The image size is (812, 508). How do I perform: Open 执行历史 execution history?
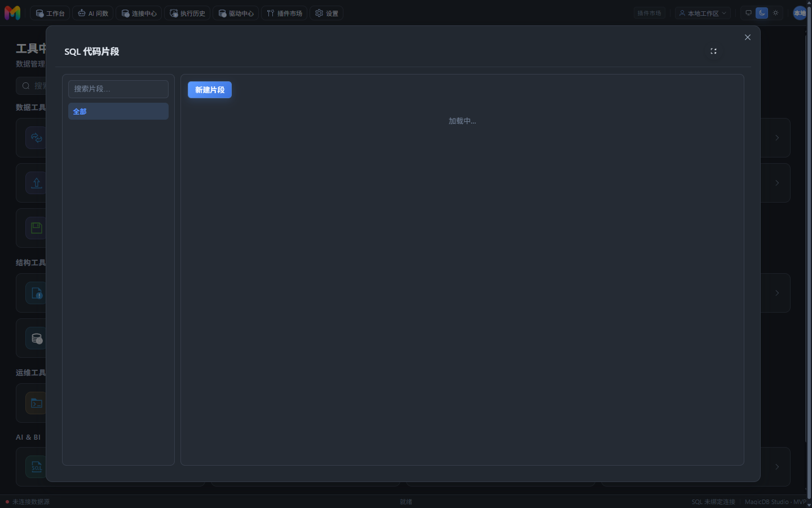tap(187, 13)
